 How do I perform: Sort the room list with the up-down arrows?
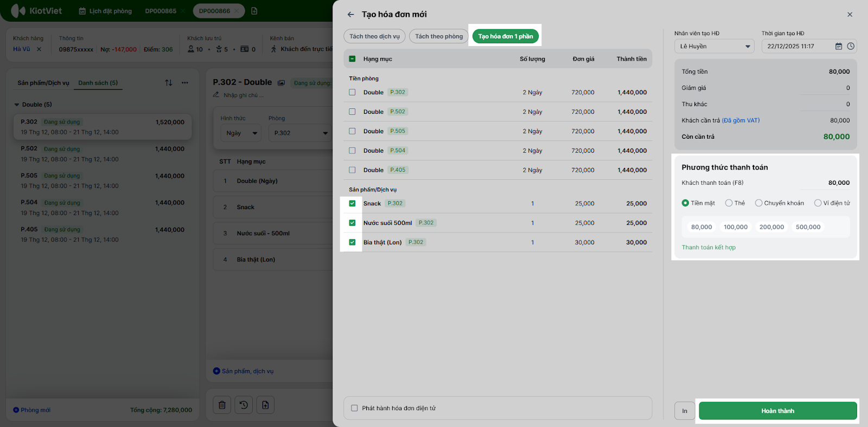point(169,83)
